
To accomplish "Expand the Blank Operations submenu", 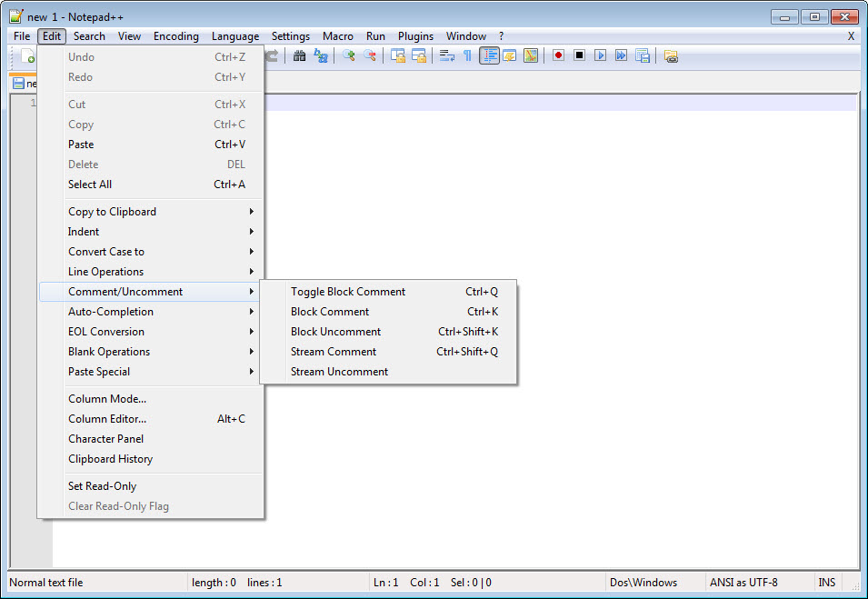I will click(149, 352).
